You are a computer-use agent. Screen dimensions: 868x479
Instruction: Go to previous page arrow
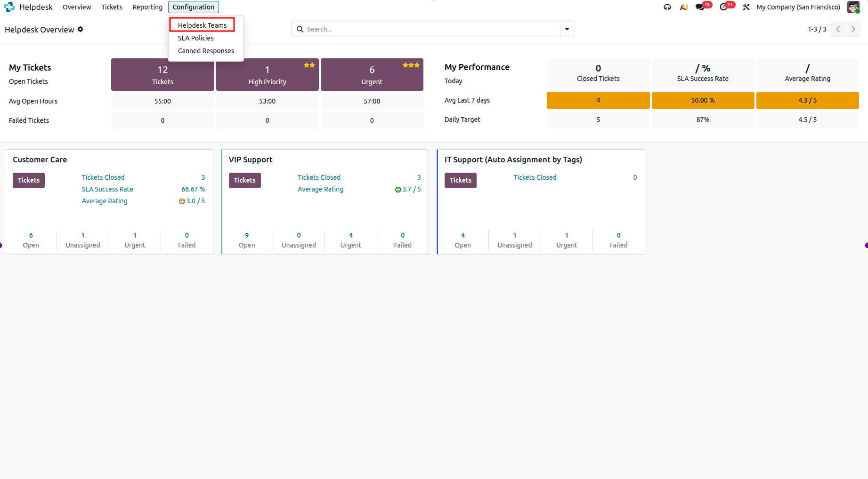[838, 29]
